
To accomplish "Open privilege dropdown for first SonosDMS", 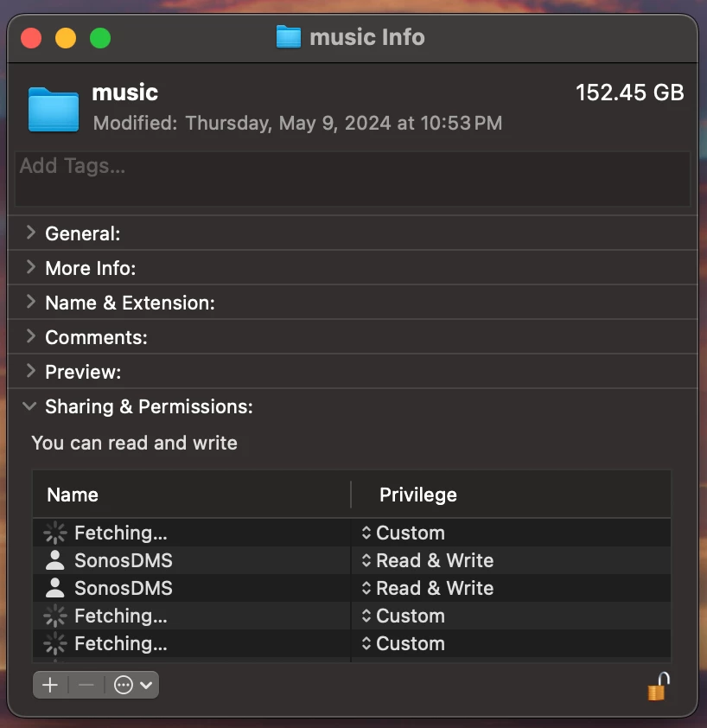I will [427, 560].
